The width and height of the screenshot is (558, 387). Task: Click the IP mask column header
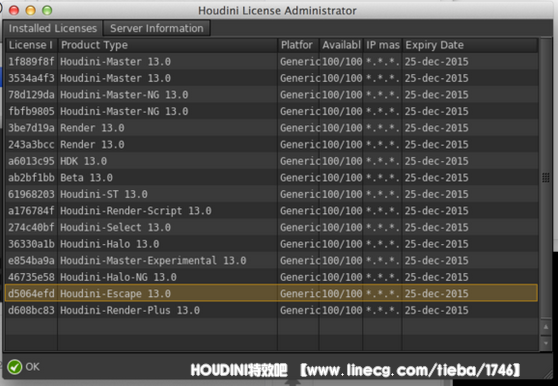[383, 45]
